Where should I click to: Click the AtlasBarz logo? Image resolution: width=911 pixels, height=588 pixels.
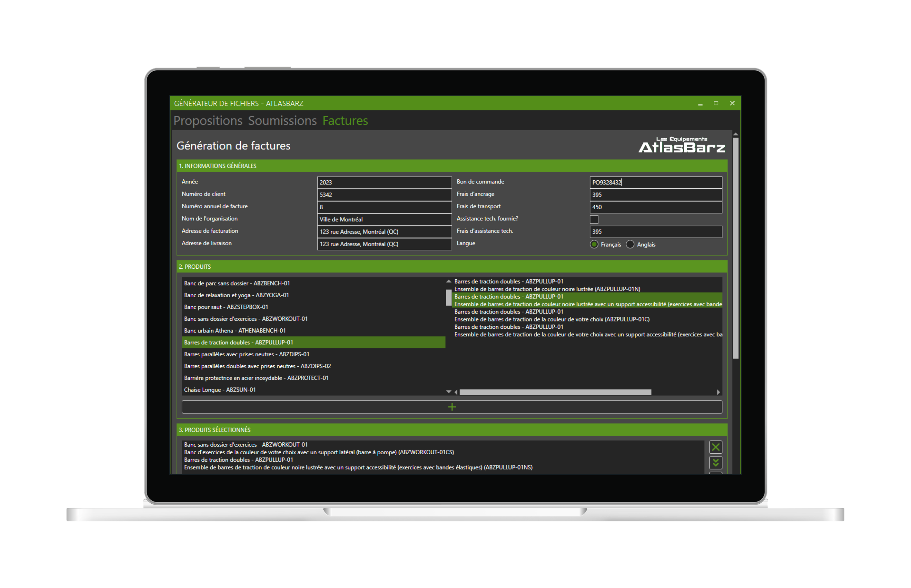click(x=682, y=145)
